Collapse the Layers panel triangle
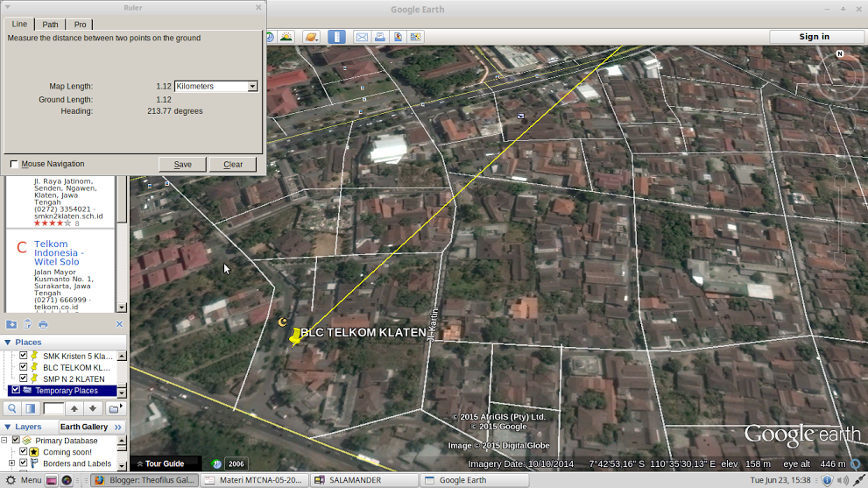 click(7, 427)
